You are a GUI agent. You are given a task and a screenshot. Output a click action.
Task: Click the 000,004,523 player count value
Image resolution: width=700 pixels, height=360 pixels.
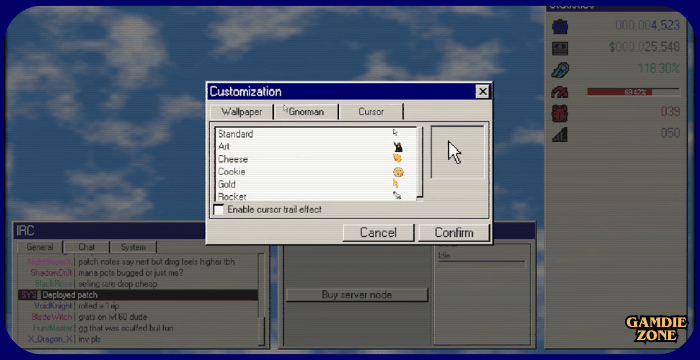648,25
